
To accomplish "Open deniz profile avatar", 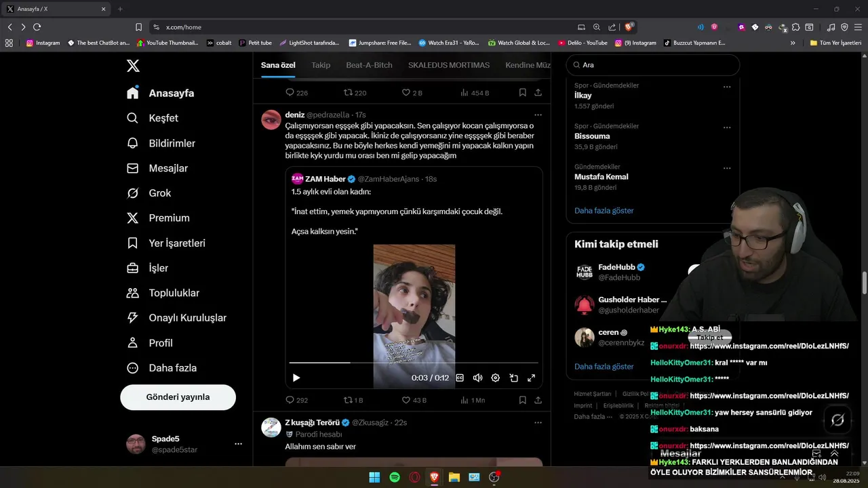I will click(271, 119).
